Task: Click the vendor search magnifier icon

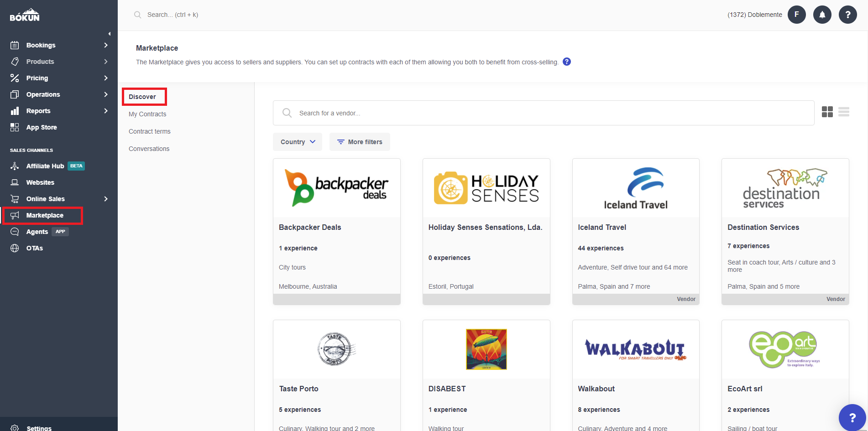Action: (287, 113)
